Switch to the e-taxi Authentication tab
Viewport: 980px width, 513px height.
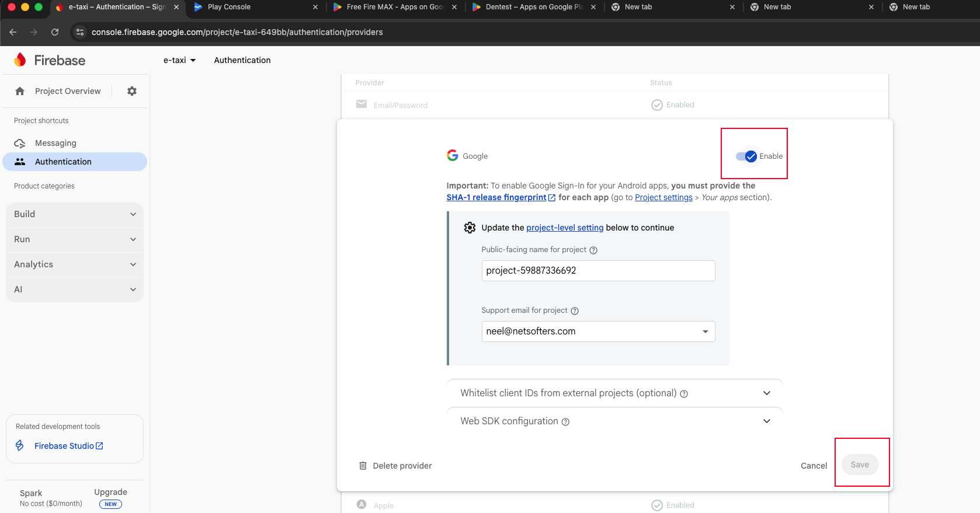tap(117, 7)
